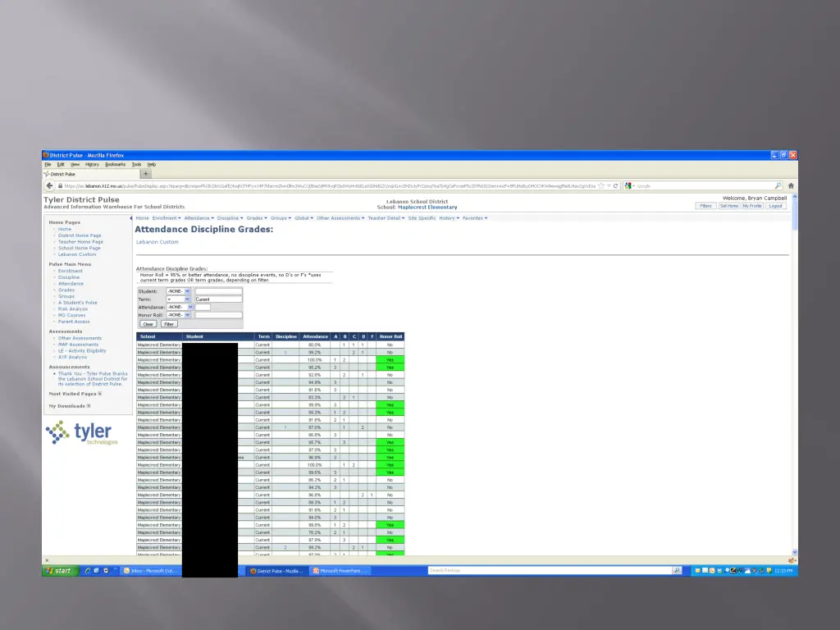
Task: Click the Google search box in toolbar
Action: 704,186
